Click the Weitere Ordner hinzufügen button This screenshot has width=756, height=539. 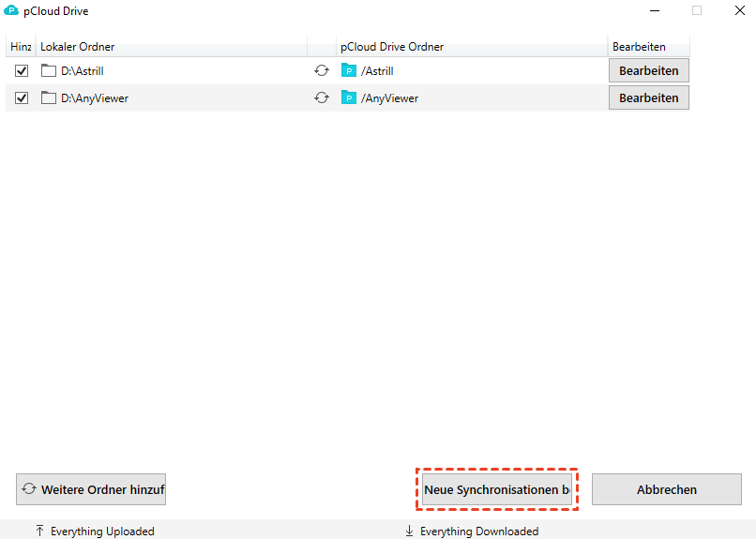[91, 489]
